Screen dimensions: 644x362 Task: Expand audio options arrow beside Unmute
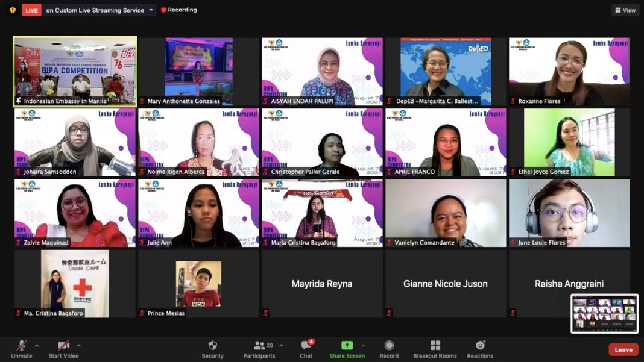pyautogui.click(x=37, y=346)
